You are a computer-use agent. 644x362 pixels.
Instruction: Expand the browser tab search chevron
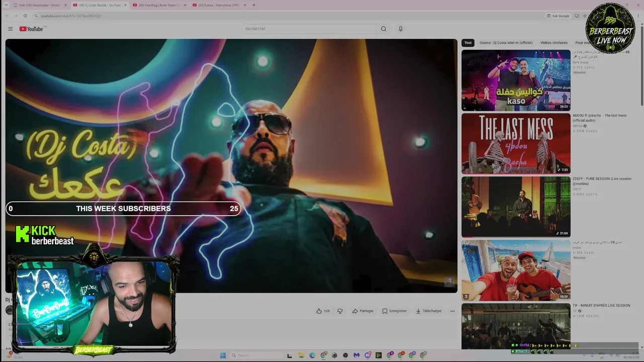pos(6,5)
